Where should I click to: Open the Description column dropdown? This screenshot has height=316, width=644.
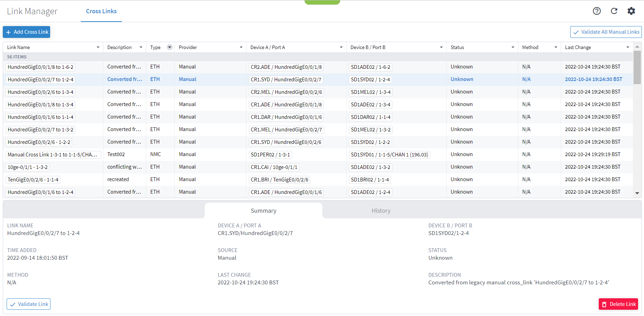tap(141, 47)
